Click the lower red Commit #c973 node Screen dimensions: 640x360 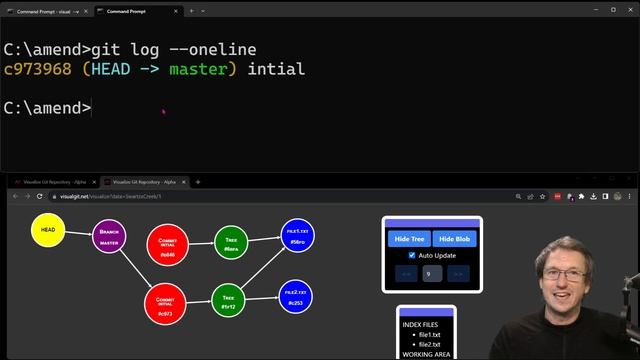[x=165, y=304]
